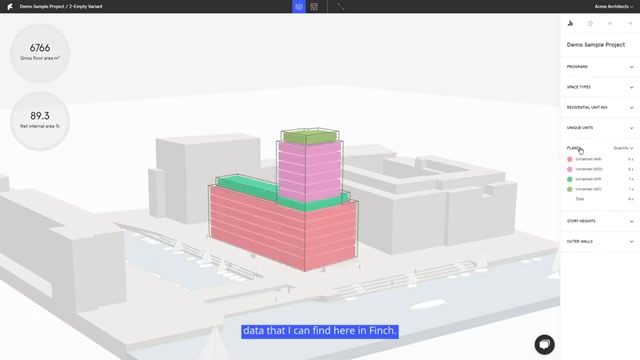Click the teal green swatch of the third plan
Screen dimensions: 640x360
570,179
